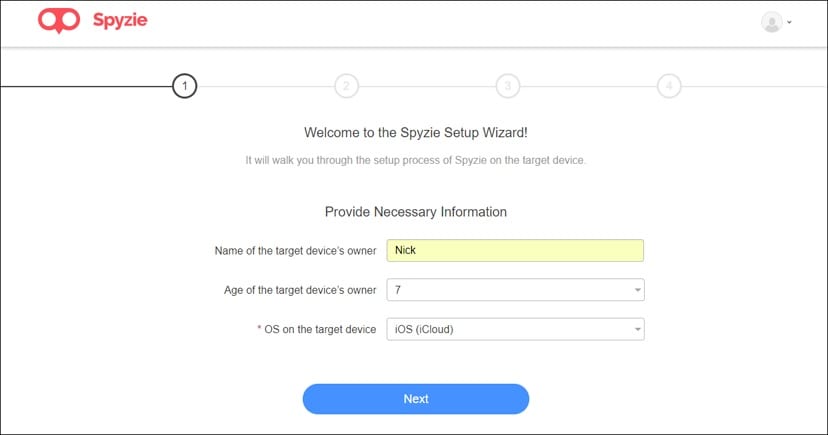Select step 1 in the wizard progress
Image resolution: width=828 pixels, height=435 pixels.
[184, 86]
